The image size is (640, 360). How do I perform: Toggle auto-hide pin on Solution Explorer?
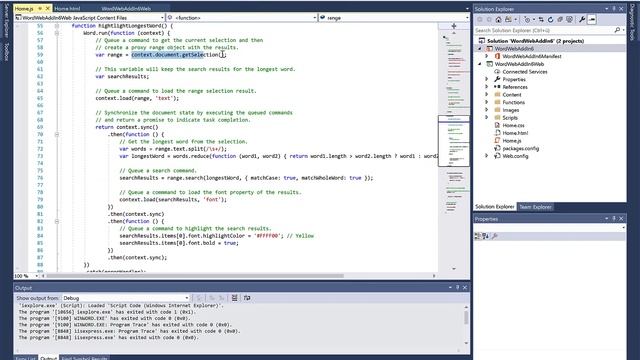click(x=614, y=9)
